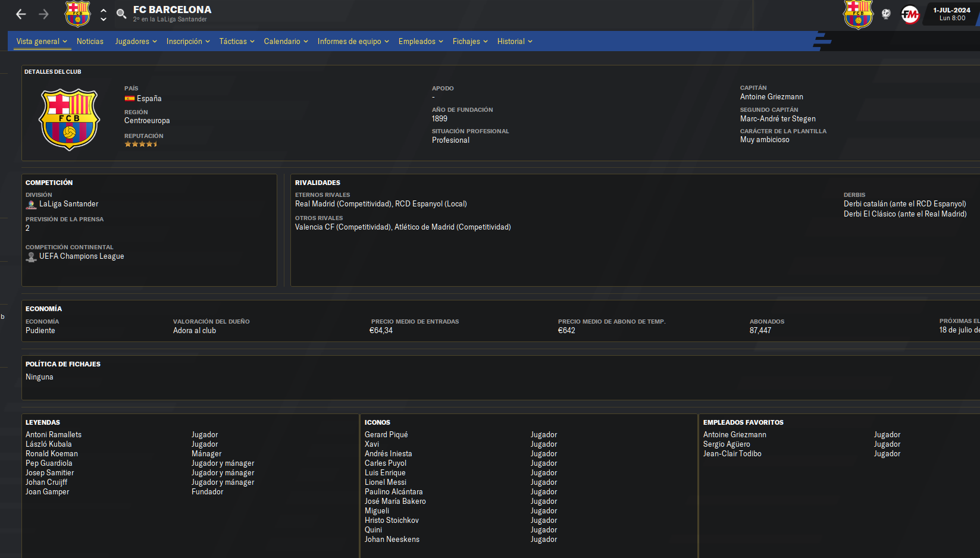The width and height of the screenshot is (980, 558).
Task: Click the up chevron next to club crest
Action: [x=104, y=10]
